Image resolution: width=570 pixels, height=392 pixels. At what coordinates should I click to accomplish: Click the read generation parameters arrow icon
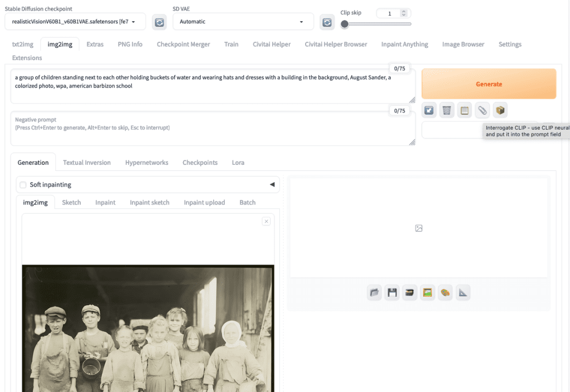pos(429,110)
